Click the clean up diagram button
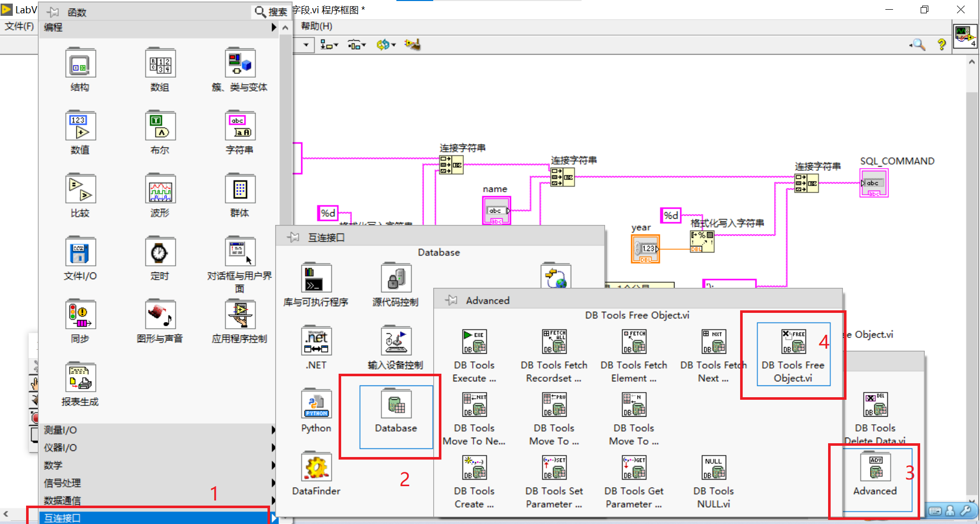 pyautogui.click(x=412, y=44)
